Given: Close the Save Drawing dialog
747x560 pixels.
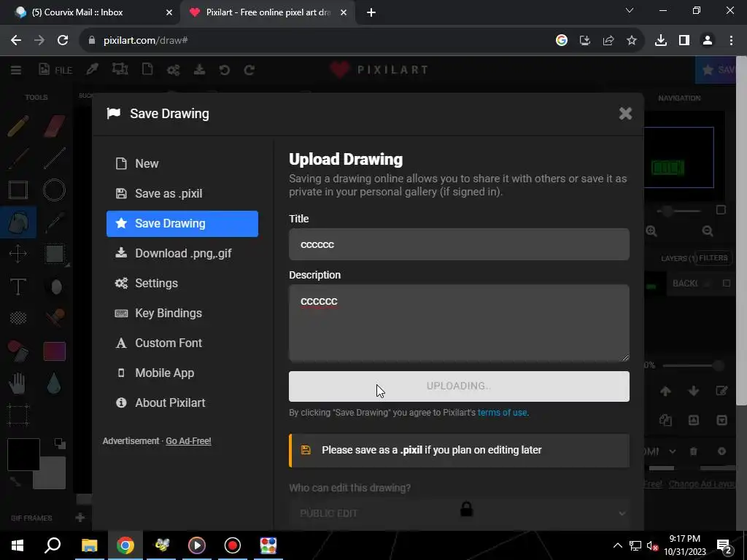Looking at the screenshot, I should 625,113.
